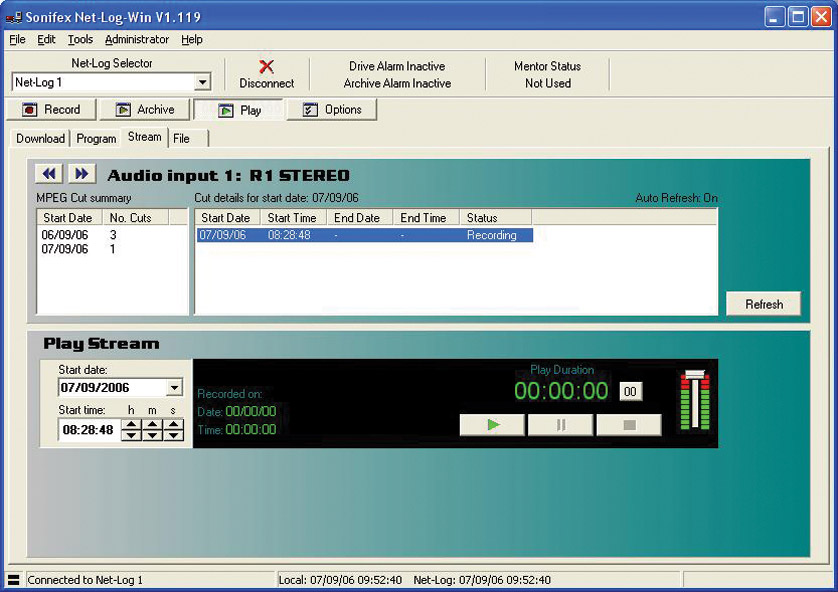Select the 07/09/06 Recording cut row
The image size is (838, 592).
[364, 235]
